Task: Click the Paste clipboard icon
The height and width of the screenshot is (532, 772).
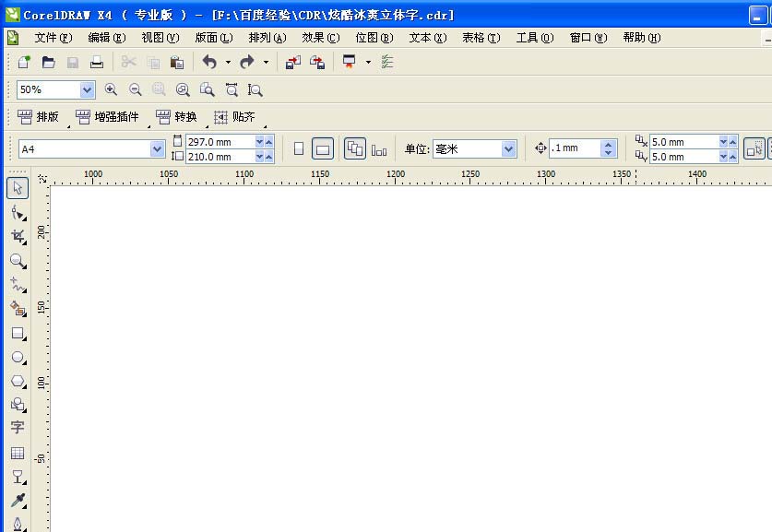Action: [177, 62]
